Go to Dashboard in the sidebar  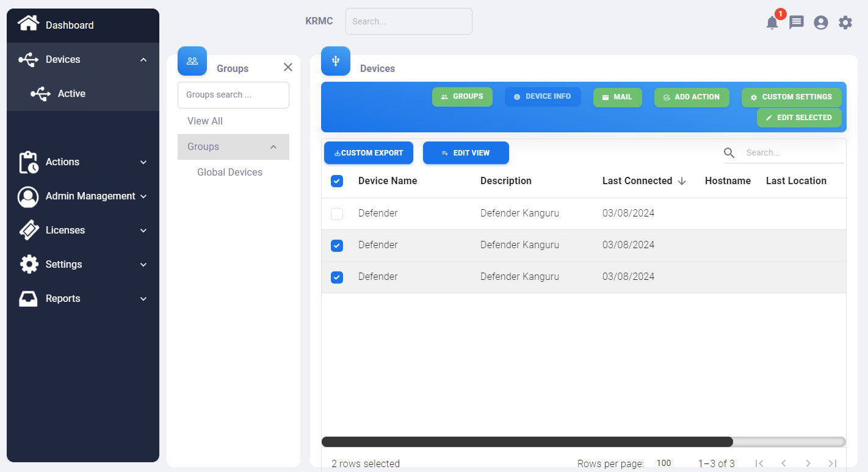click(69, 25)
